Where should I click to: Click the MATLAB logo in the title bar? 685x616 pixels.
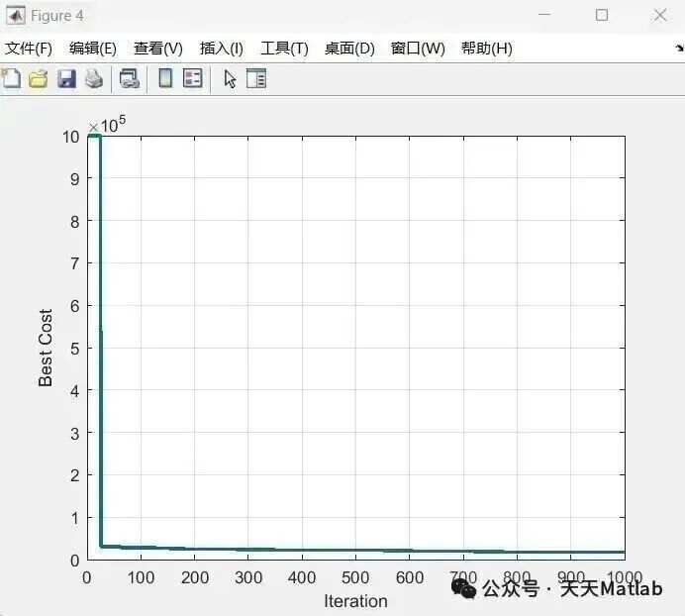pos(16,16)
